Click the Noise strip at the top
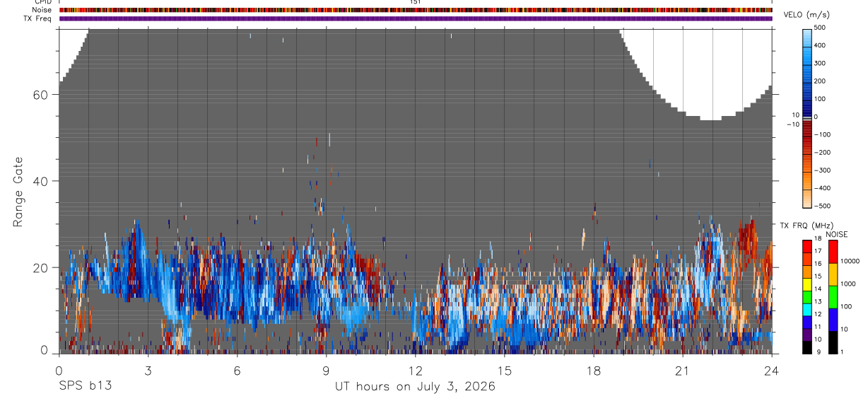Image resolution: width=868 pixels, height=401 pixels. tap(416, 10)
